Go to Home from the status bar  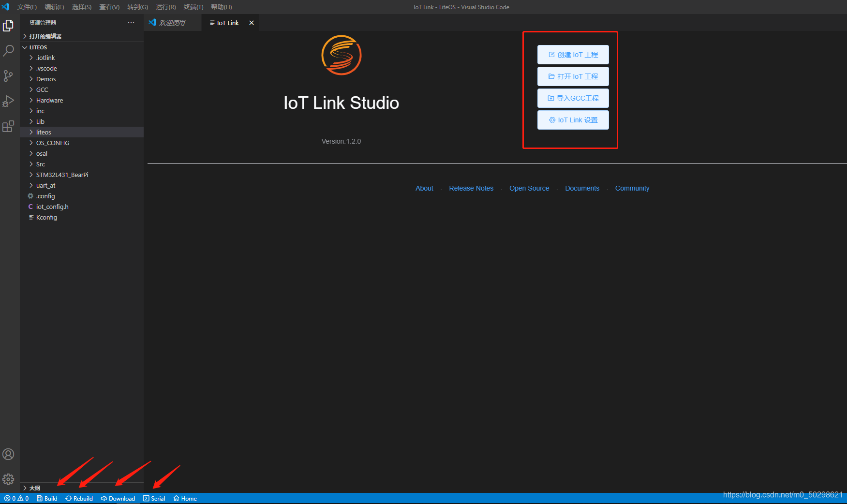(x=185, y=499)
